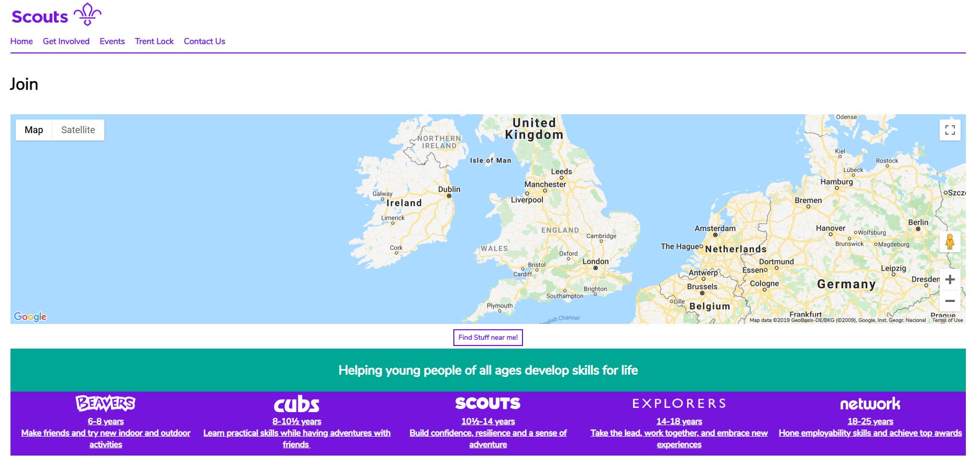Click Hone employability skills link

pyautogui.click(x=870, y=433)
